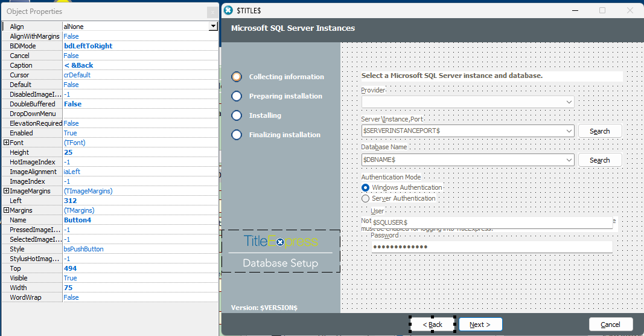The width and height of the screenshot is (644, 336).
Task: Click the Version: $VERSION$ label
Action: tap(264, 308)
